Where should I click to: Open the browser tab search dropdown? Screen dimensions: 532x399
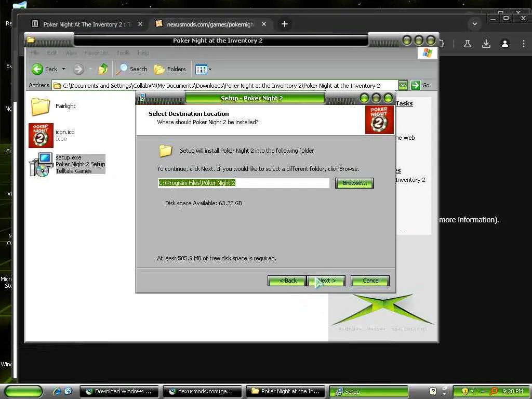click(x=475, y=24)
